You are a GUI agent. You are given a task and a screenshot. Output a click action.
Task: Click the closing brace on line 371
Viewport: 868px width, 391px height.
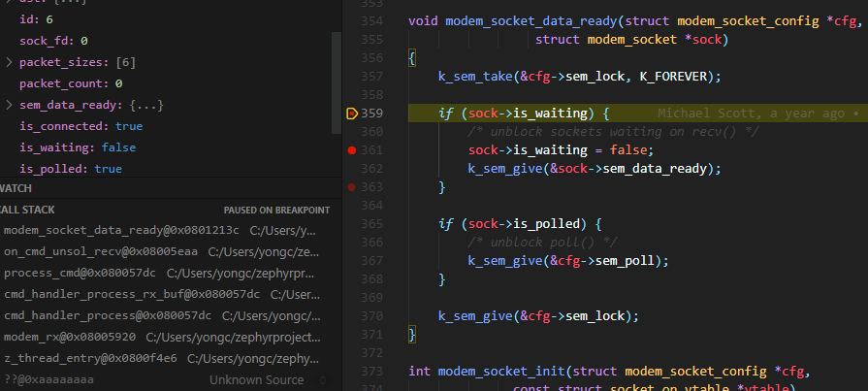click(x=412, y=335)
